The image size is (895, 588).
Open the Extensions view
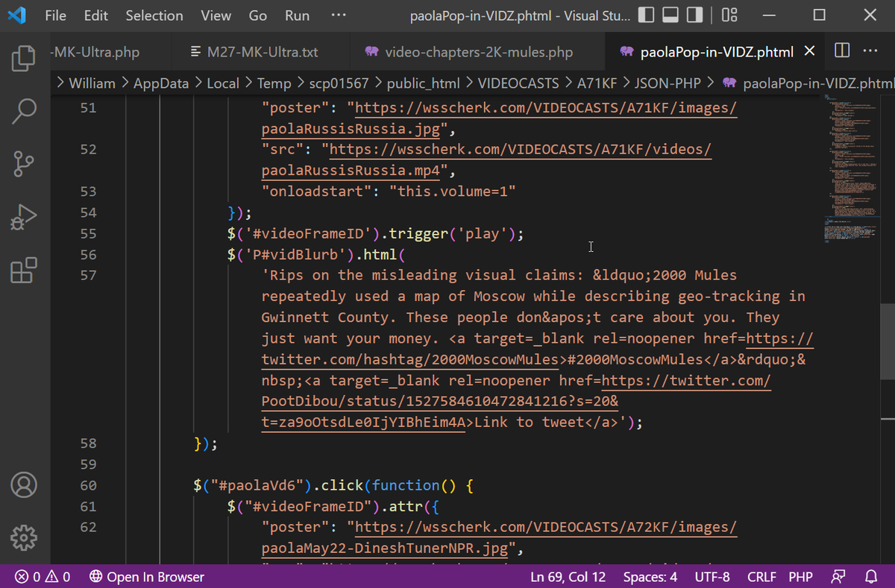click(x=25, y=270)
